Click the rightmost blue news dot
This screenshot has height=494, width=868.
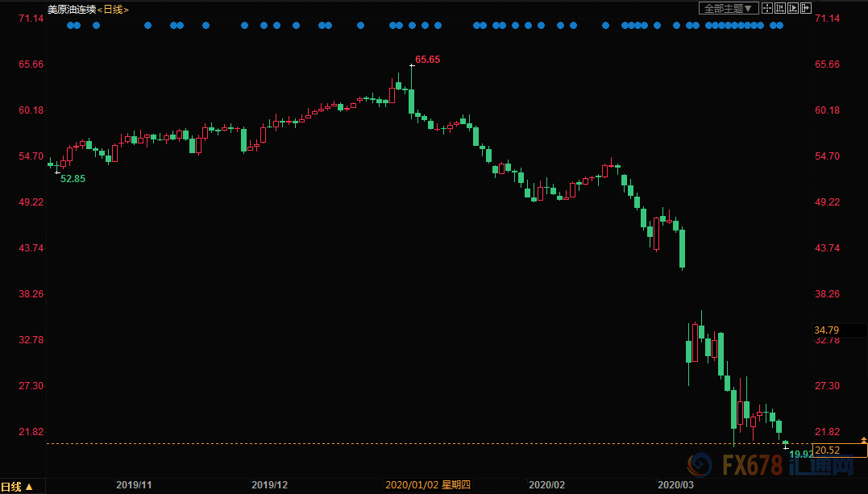(x=780, y=25)
